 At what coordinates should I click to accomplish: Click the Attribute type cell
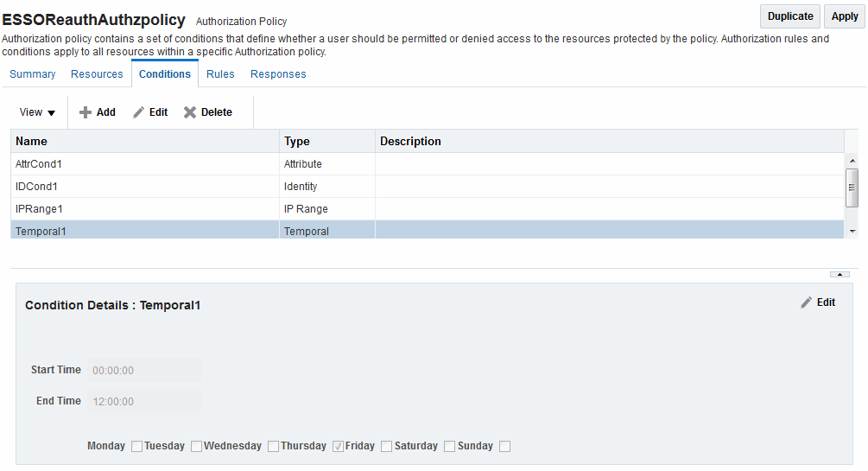(x=327, y=164)
